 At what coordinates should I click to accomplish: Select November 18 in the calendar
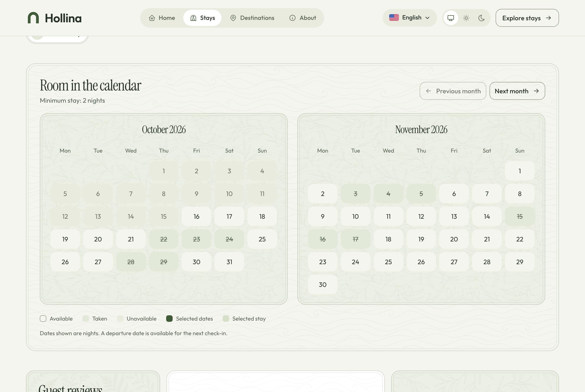pos(388,239)
